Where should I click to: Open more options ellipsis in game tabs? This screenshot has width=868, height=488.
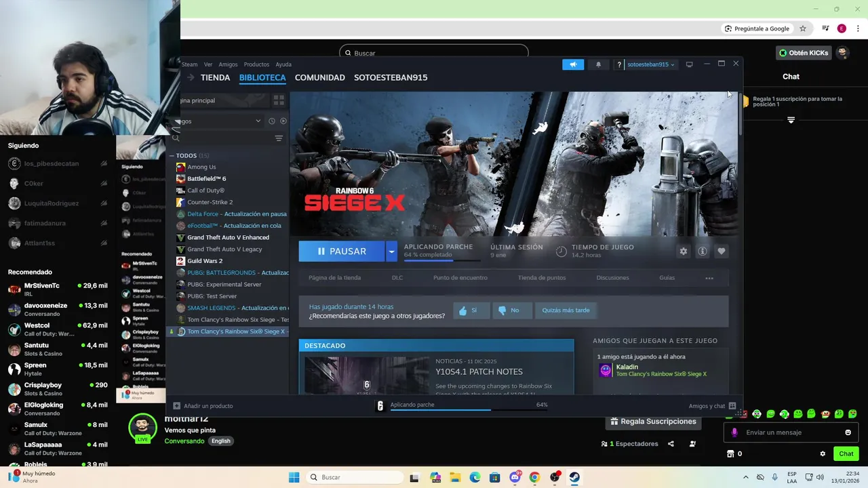(709, 278)
